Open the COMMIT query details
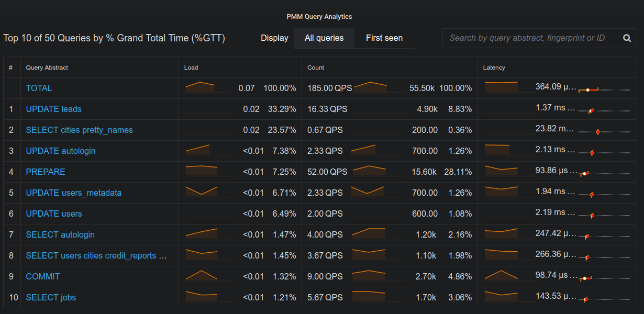The image size is (644, 314). click(x=43, y=276)
